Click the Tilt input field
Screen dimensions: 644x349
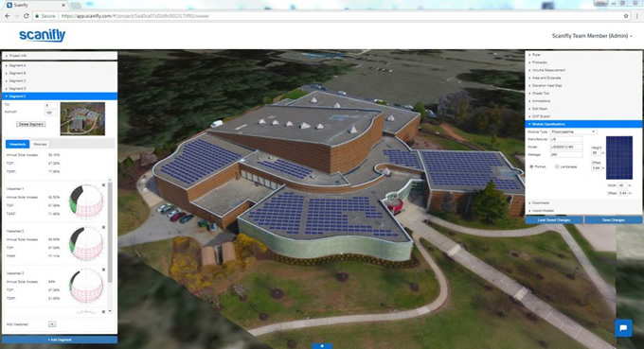(x=51, y=105)
